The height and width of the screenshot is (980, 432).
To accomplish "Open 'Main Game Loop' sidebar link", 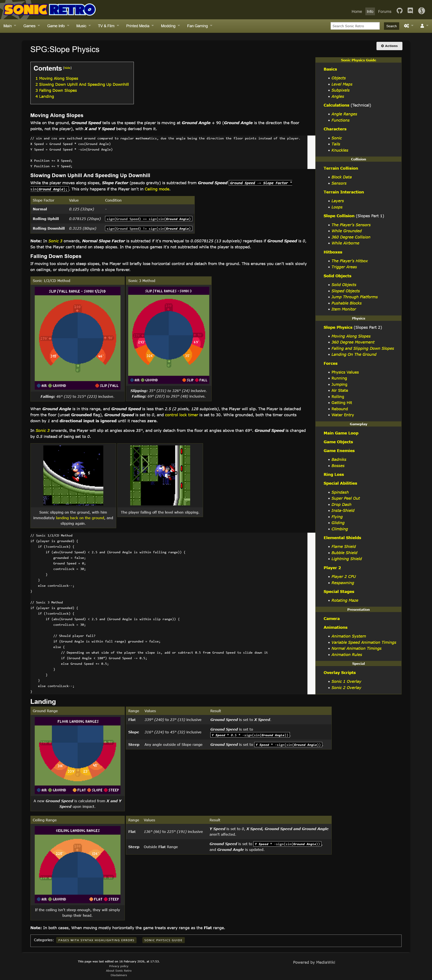I will (341, 433).
